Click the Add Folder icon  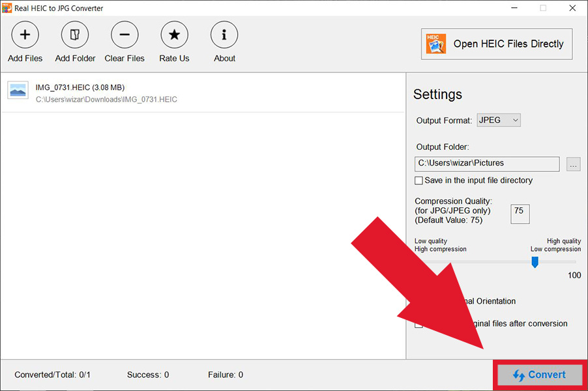(x=75, y=35)
